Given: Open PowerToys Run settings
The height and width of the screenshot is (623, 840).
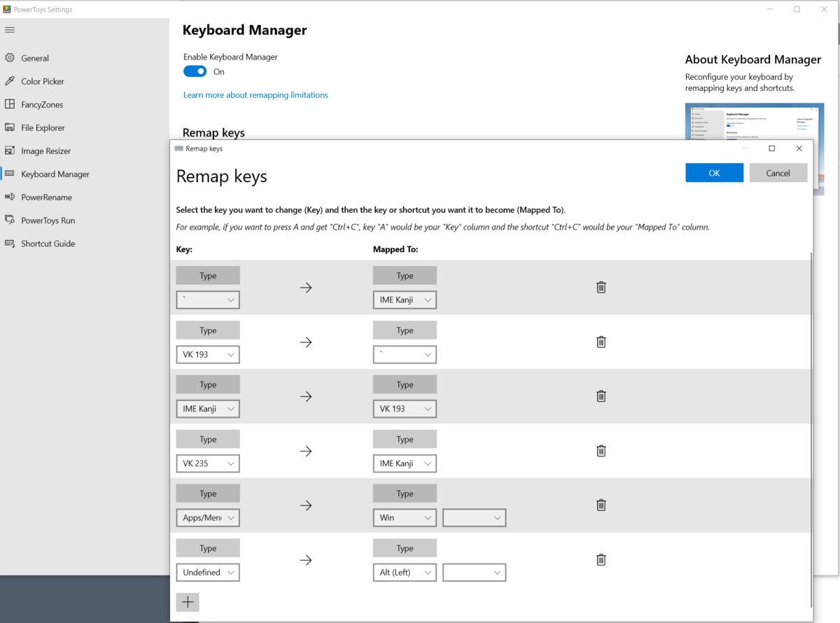Looking at the screenshot, I should [x=84, y=220].
